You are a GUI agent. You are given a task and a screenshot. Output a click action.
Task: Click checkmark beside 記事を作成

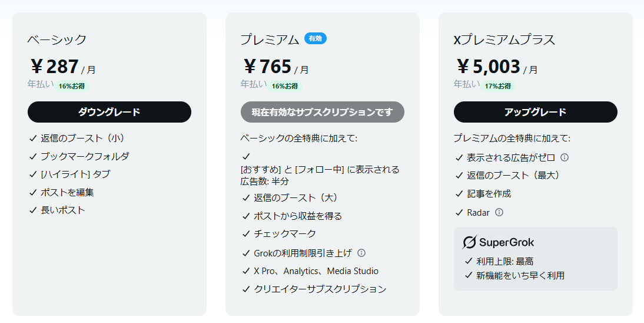point(460,194)
